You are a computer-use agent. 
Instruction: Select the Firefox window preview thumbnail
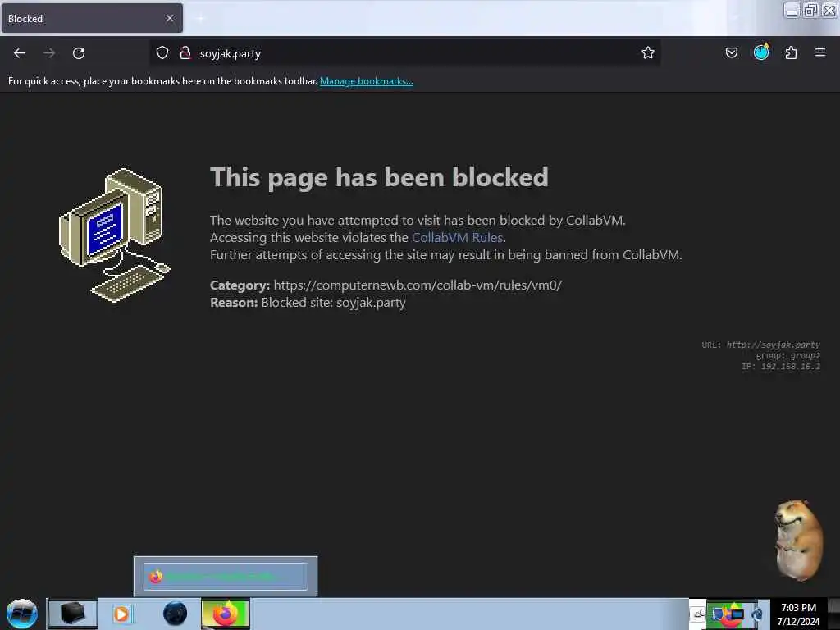click(226, 577)
